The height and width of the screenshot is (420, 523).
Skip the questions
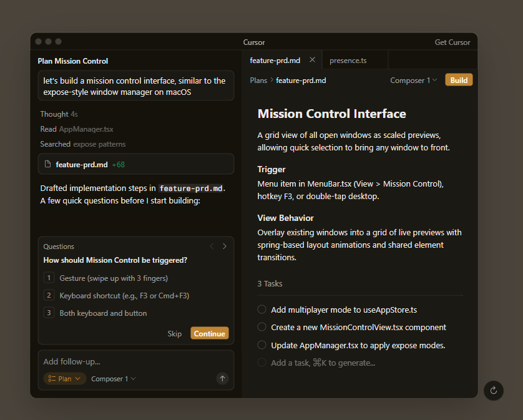tap(175, 334)
